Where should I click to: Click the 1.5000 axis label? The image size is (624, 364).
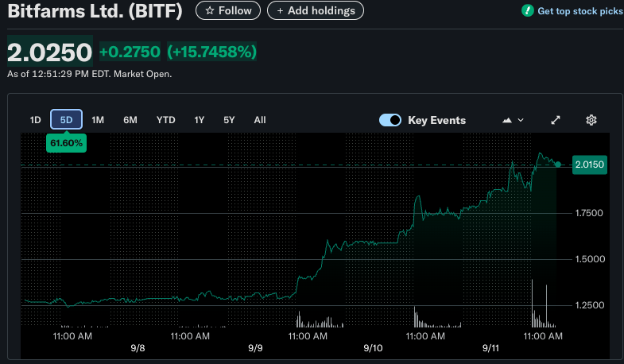[590, 259]
